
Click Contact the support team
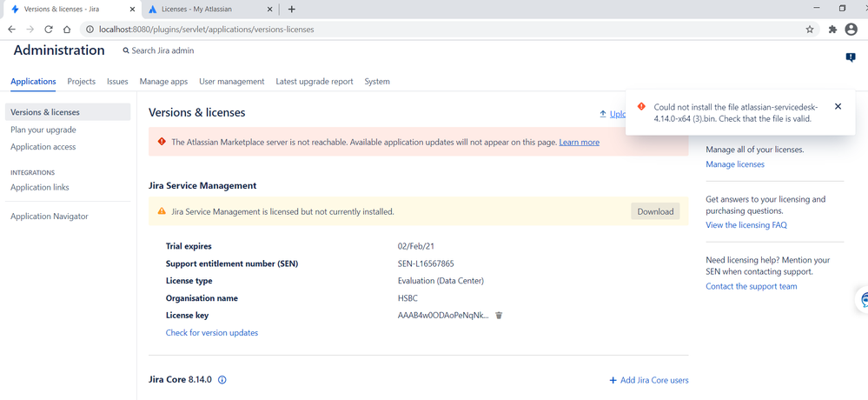[x=752, y=286]
